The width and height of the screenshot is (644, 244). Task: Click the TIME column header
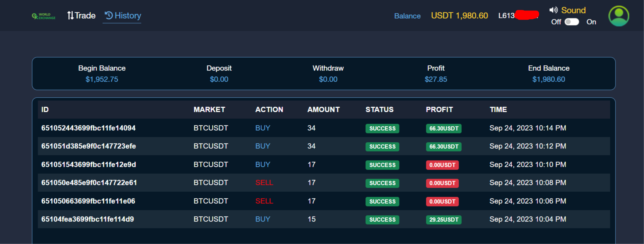(x=498, y=109)
